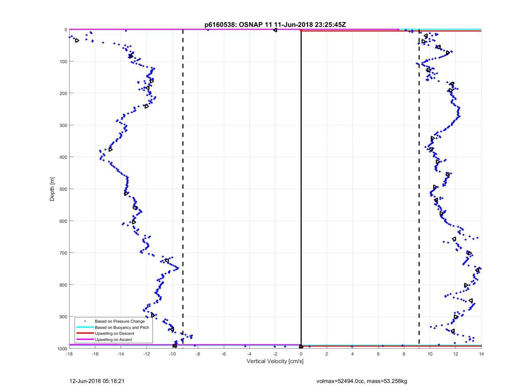Click the dashed vertical line right of zero
Viewport: 532px width, 392px height.
(419, 189)
